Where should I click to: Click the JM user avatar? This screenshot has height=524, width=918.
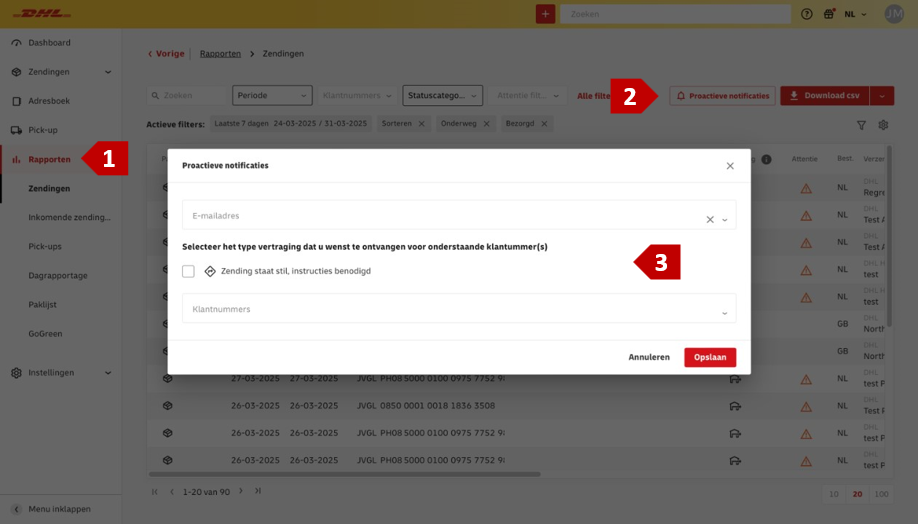tap(894, 14)
